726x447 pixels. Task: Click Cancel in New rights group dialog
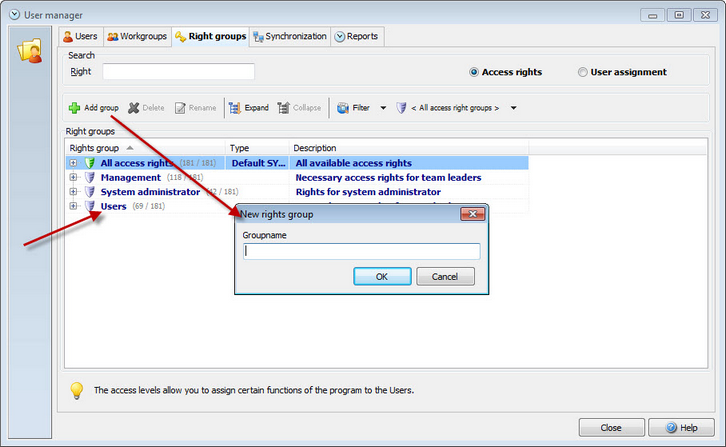[445, 277]
